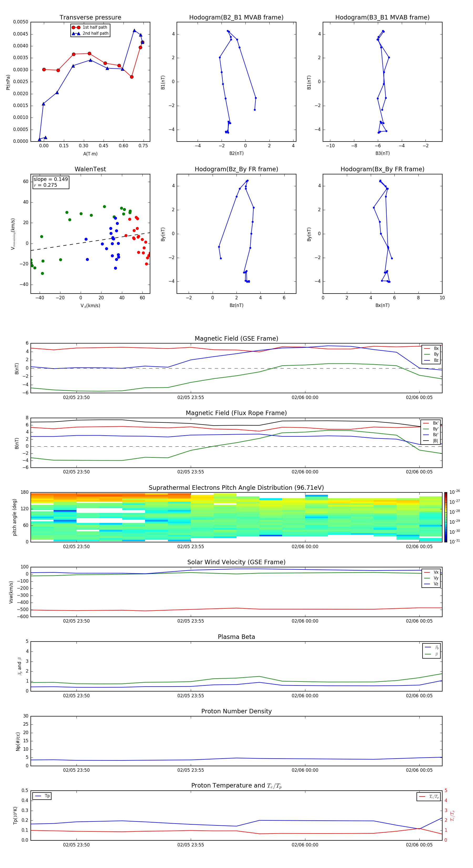Click the 'pitch angle (deg)' axis label
The width and height of the screenshot is (473, 868).
pos(14,517)
